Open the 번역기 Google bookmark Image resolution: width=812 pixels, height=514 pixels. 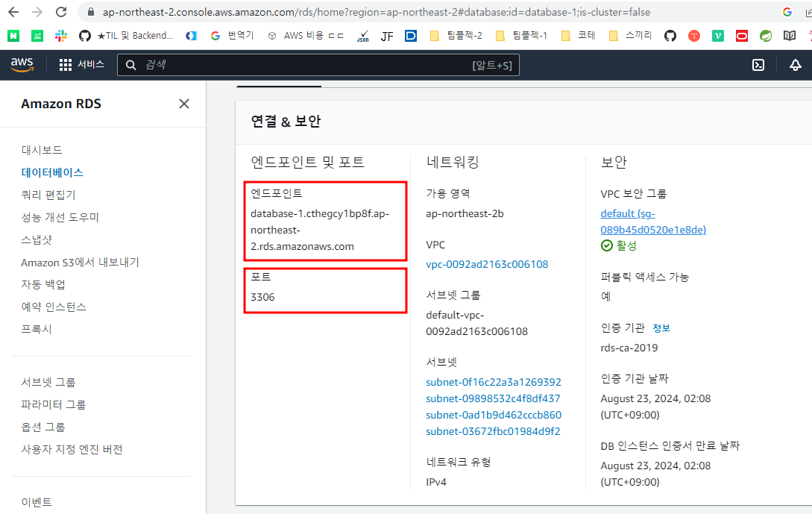coord(232,35)
